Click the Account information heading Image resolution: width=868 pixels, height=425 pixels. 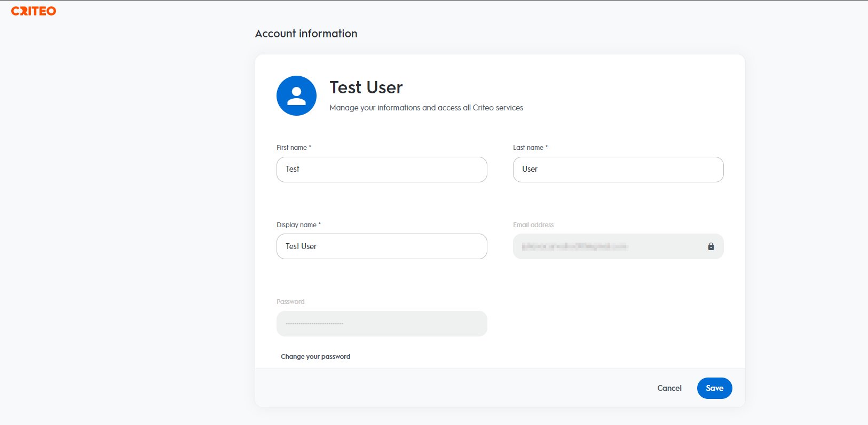(x=306, y=34)
